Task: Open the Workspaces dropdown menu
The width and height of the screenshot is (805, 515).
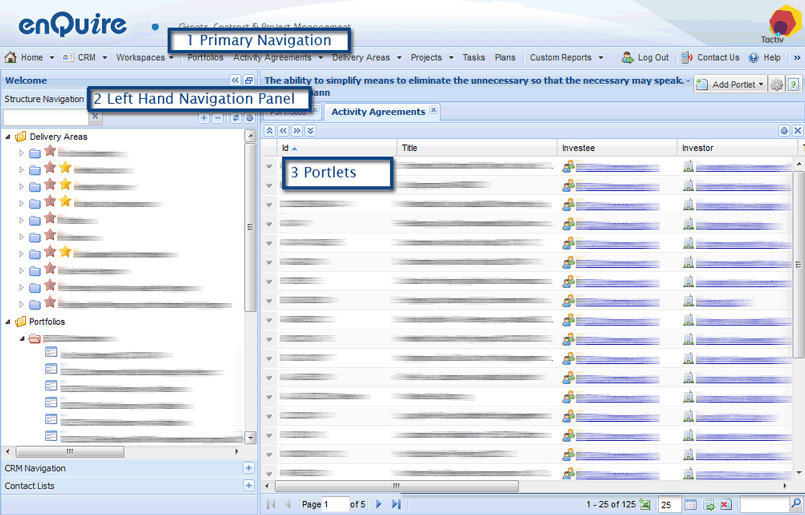Action: coord(144,58)
